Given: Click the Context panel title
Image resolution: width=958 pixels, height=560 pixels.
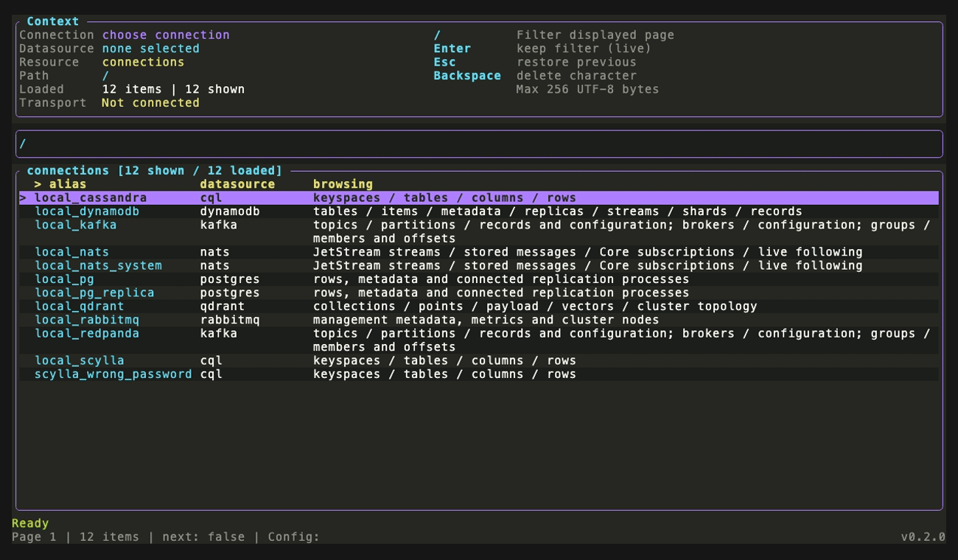Looking at the screenshot, I should pyautogui.click(x=52, y=21).
